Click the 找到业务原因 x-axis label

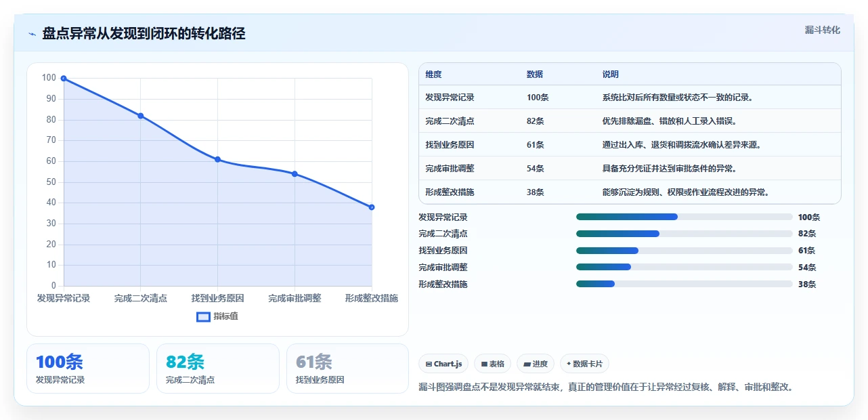217,298
